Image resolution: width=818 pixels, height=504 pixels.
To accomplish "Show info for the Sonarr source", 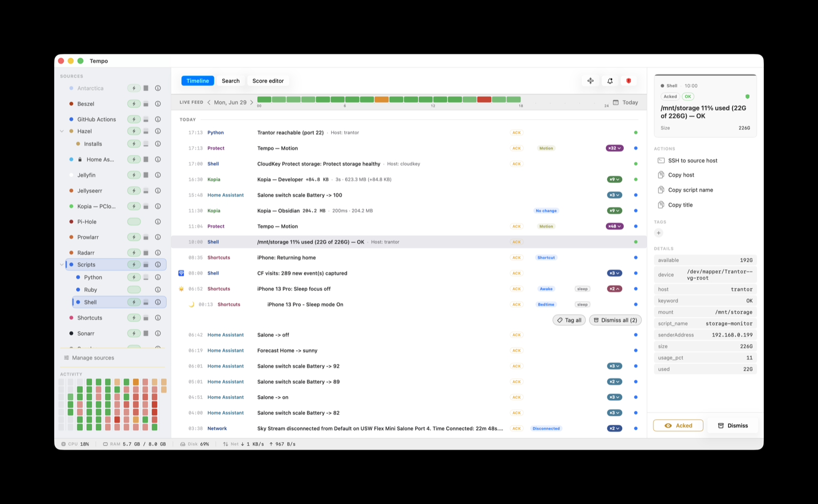I will 158,333.
